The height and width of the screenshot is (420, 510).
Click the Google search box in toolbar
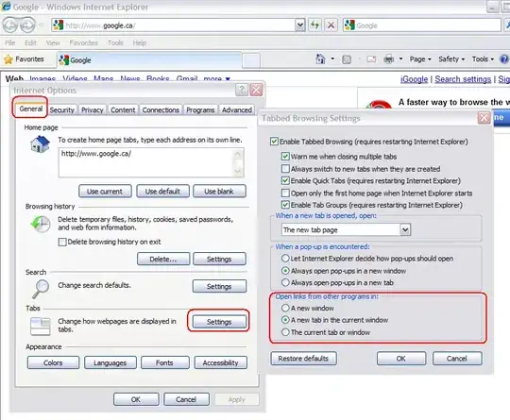pyautogui.click(x=421, y=25)
